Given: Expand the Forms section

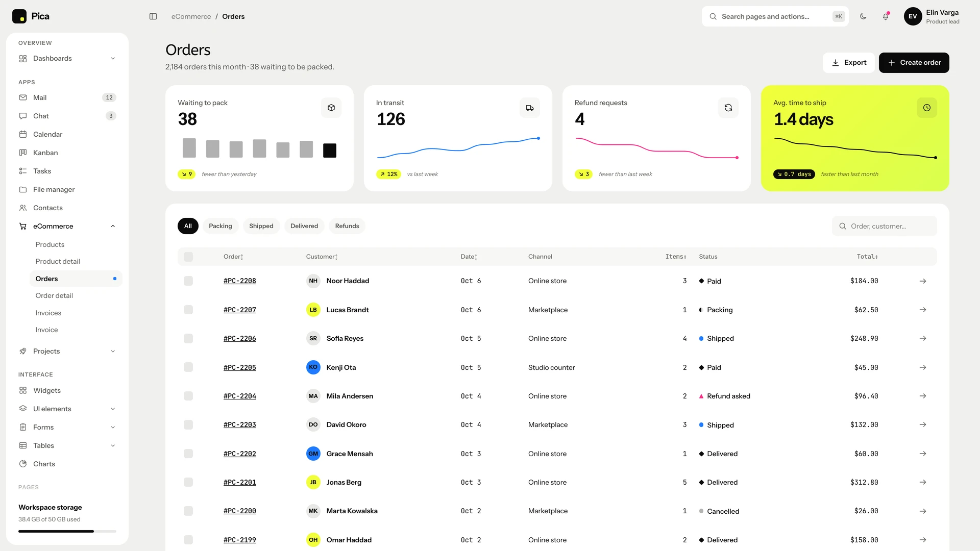Looking at the screenshot, I should tap(67, 427).
